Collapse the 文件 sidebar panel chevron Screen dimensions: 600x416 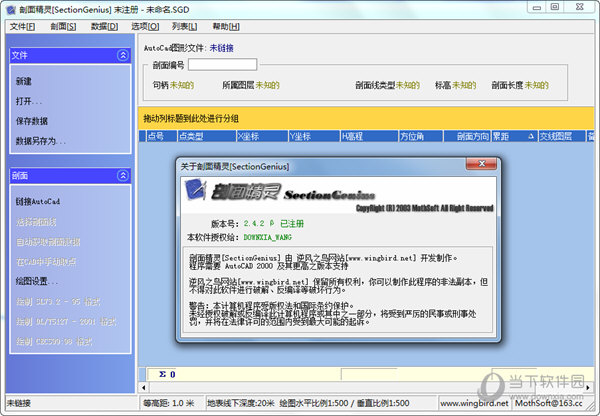click(123, 55)
